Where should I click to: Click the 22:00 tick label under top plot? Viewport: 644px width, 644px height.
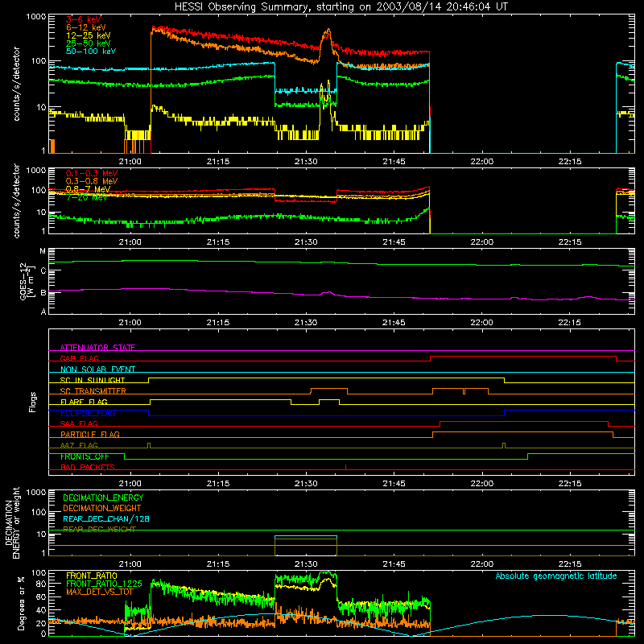tap(481, 162)
